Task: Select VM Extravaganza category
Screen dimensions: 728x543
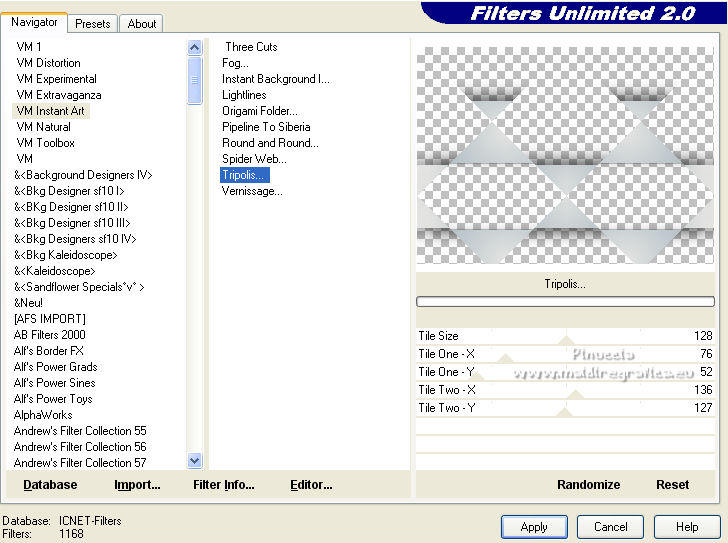Action: [59, 95]
